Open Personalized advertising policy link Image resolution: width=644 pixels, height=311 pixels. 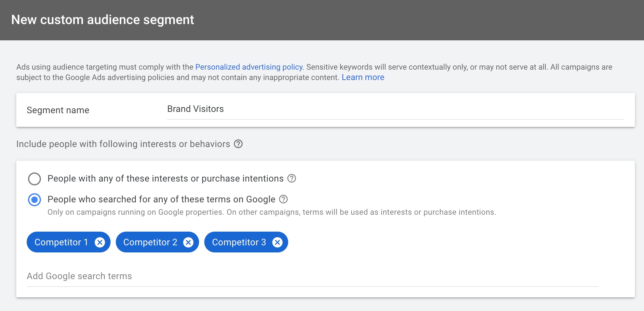tap(249, 67)
